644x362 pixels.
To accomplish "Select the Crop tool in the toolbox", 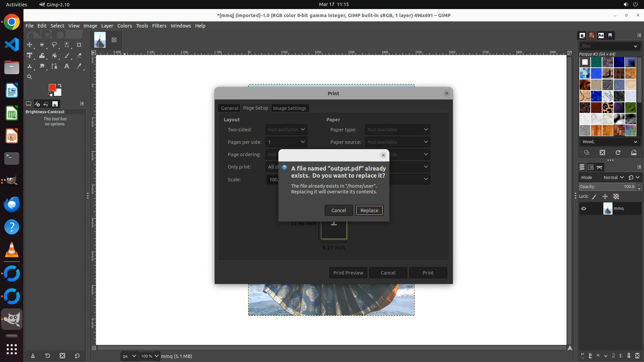I will [x=79, y=45].
